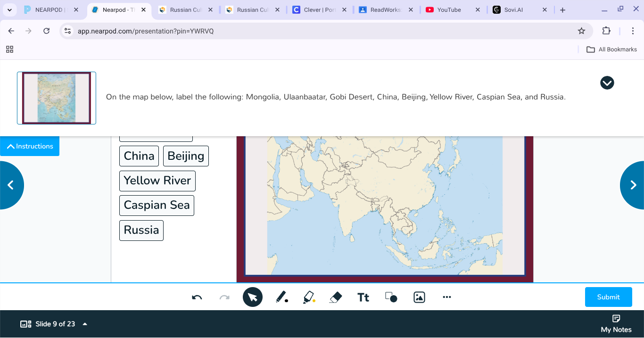Open more drawing options
Screen dimensions: 644x338
(446, 297)
